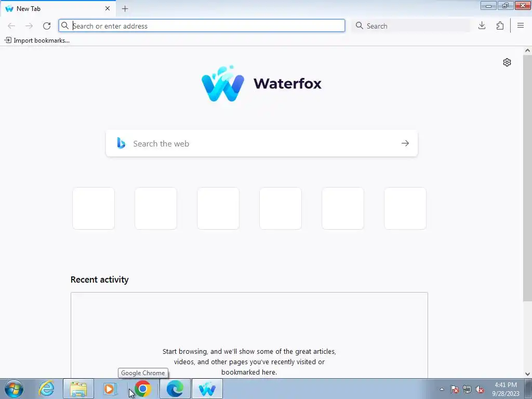Open Windows Explorer from taskbar
Viewport: 532px width, 399px height.
78,389
